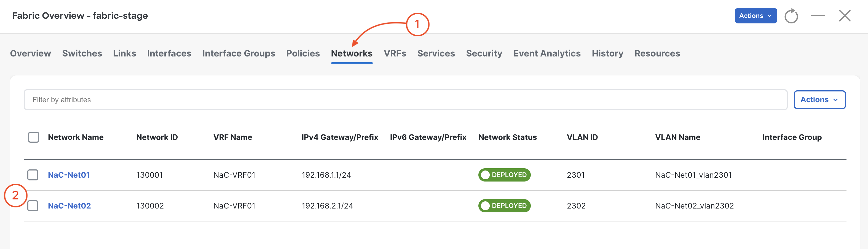Check the NaC-Net01 row checkbox
The image size is (868, 249).
[33, 175]
